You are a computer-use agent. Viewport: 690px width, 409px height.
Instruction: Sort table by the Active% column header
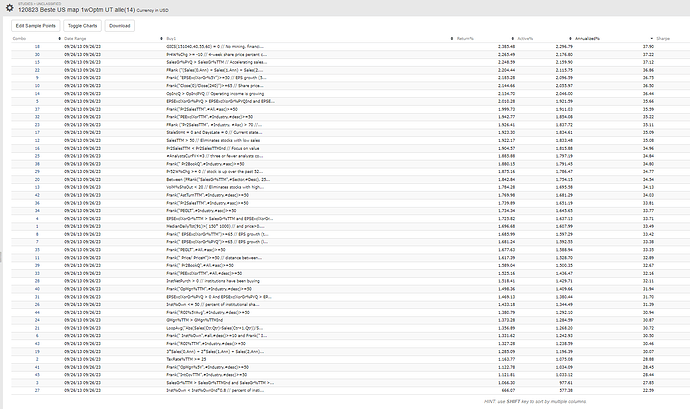(x=525, y=39)
